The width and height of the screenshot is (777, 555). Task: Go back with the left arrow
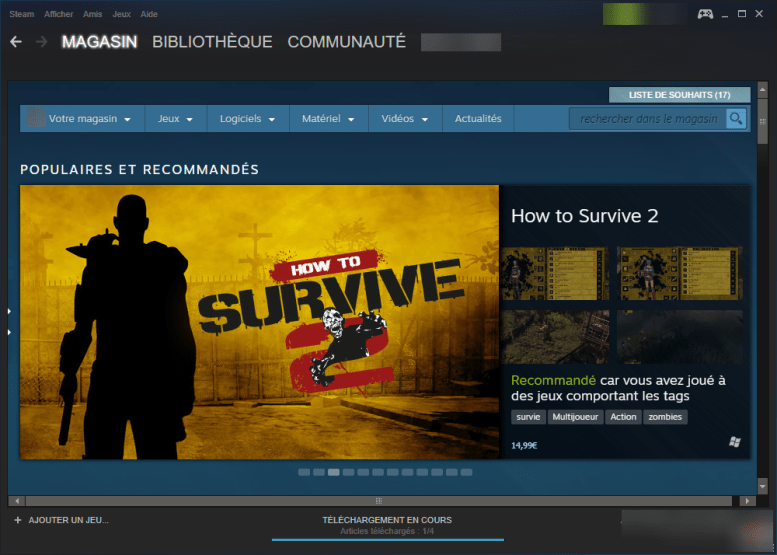pyautogui.click(x=16, y=42)
